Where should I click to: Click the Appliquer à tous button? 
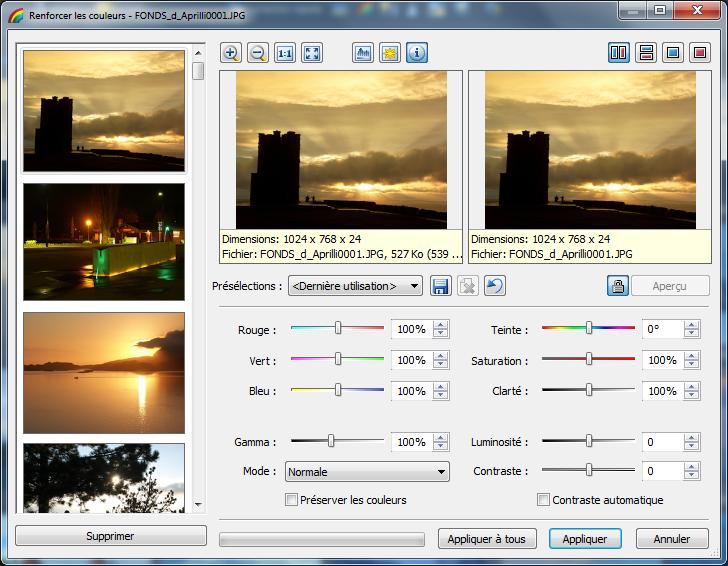487,539
